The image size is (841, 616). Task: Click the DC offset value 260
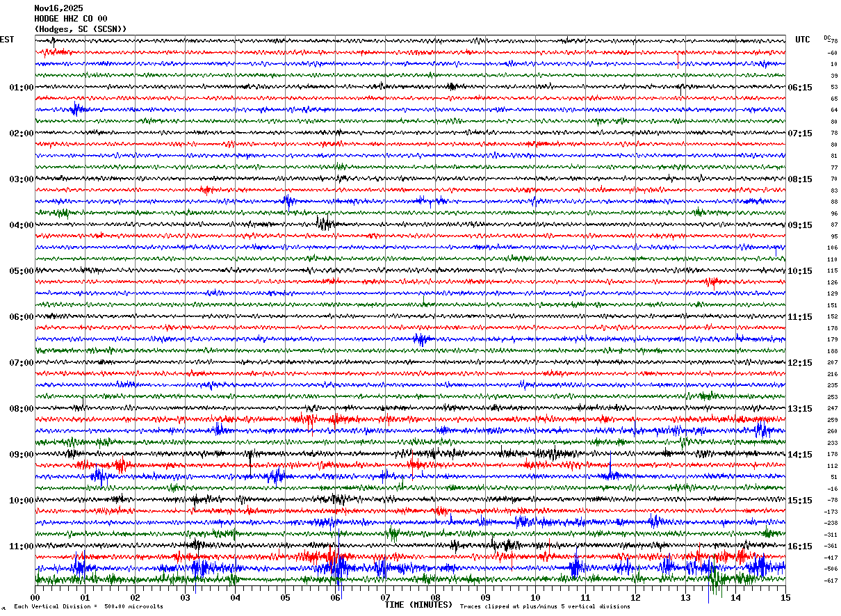point(833,431)
